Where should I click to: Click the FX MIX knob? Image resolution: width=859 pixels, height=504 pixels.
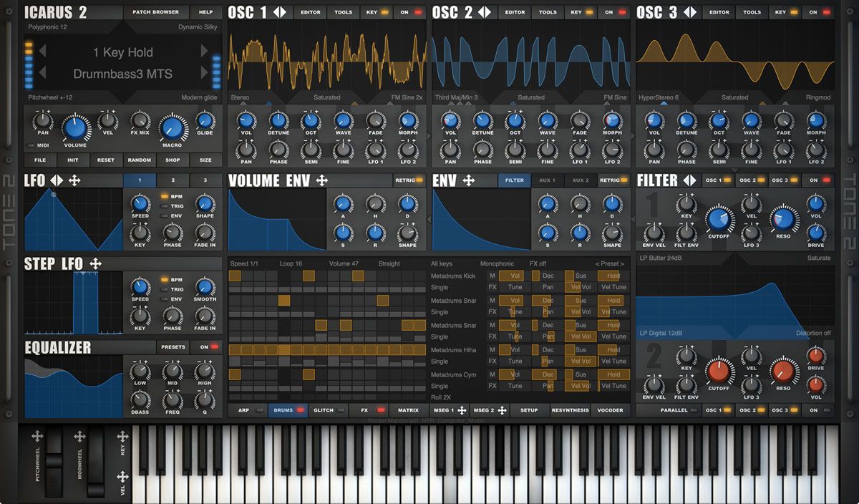tap(140, 120)
